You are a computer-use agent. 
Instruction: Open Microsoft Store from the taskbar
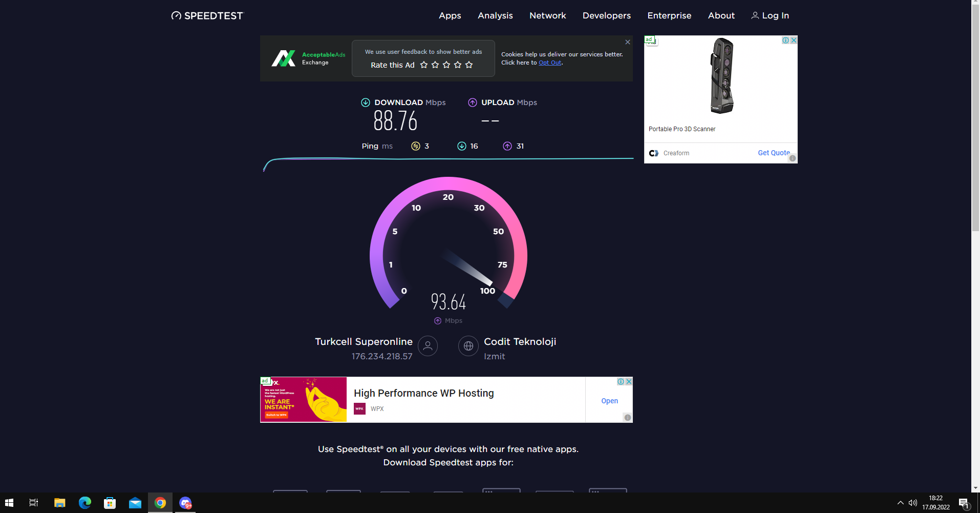click(x=110, y=503)
